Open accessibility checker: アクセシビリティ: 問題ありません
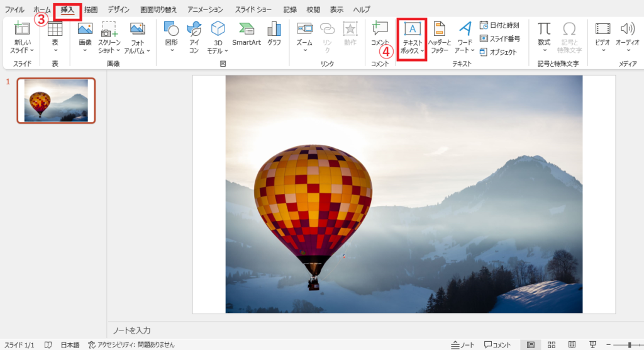 131,345
